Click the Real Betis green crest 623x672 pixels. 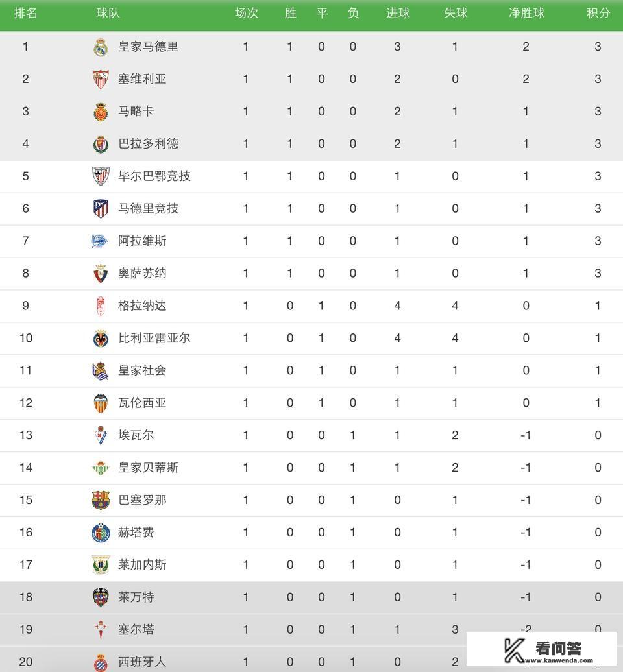click(x=101, y=468)
